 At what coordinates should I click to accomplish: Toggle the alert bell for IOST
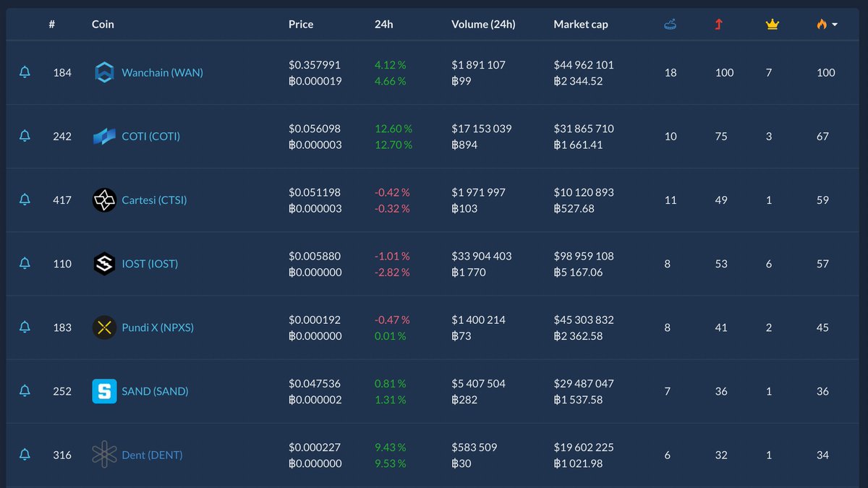click(x=25, y=263)
